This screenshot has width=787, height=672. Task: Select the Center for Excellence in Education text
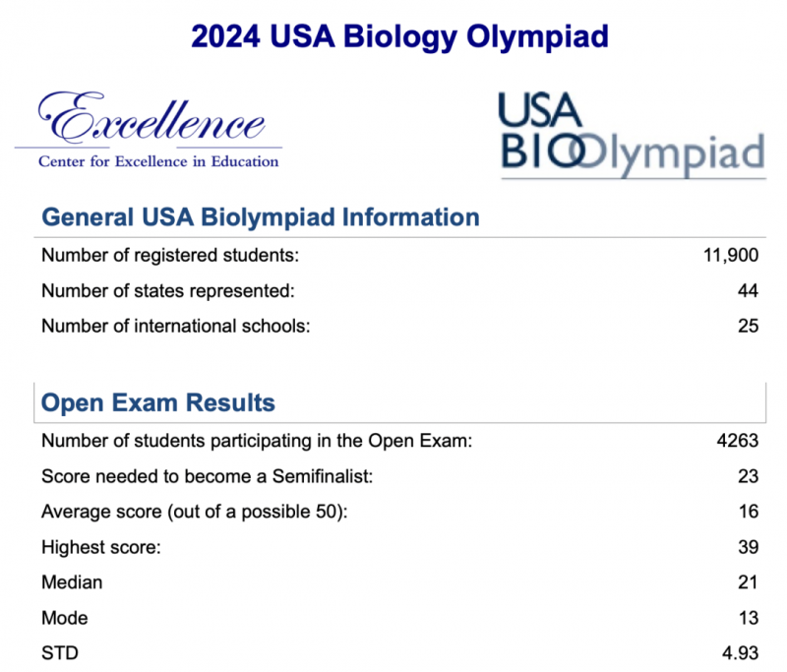[158, 161]
